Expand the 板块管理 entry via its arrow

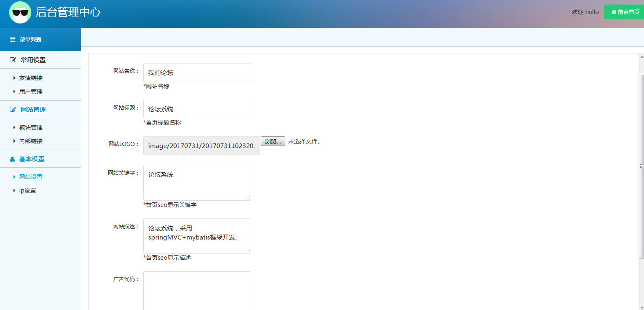pyautogui.click(x=14, y=127)
